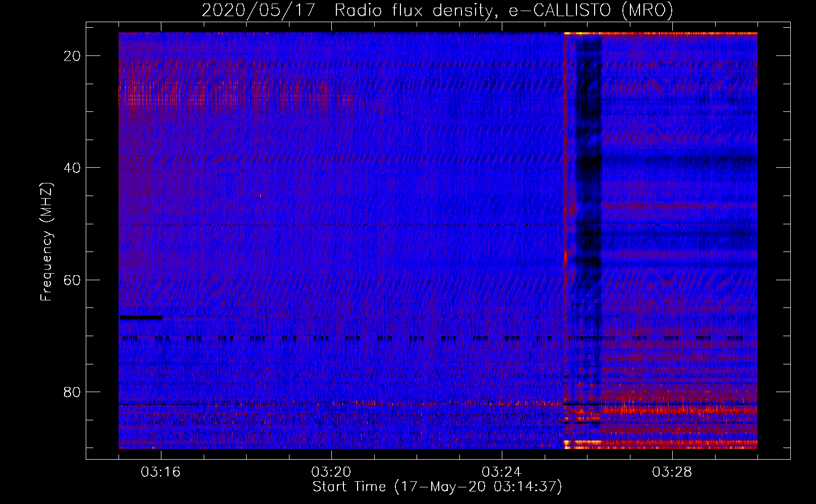
Task: Click the black horizontal bar near 67 MHz
Action: [141, 318]
